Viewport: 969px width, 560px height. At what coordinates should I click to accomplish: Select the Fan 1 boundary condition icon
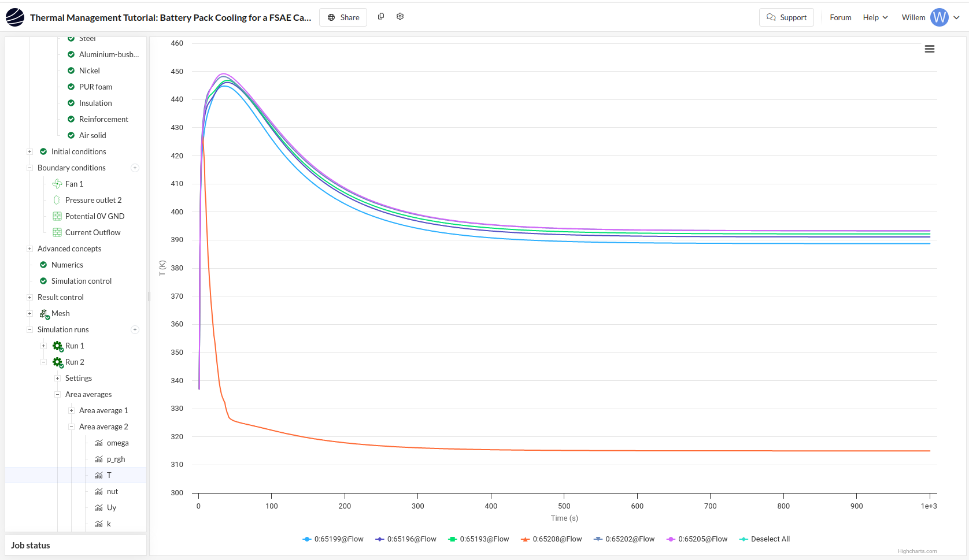(57, 184)
